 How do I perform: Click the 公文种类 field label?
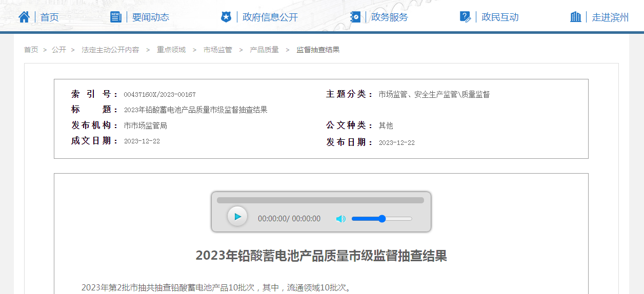click(x=349, y=125)
